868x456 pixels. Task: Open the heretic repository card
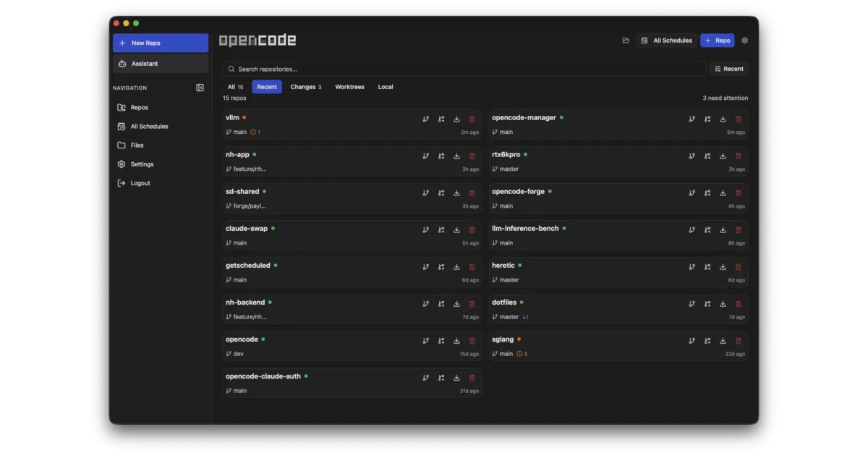coord(618,272)
